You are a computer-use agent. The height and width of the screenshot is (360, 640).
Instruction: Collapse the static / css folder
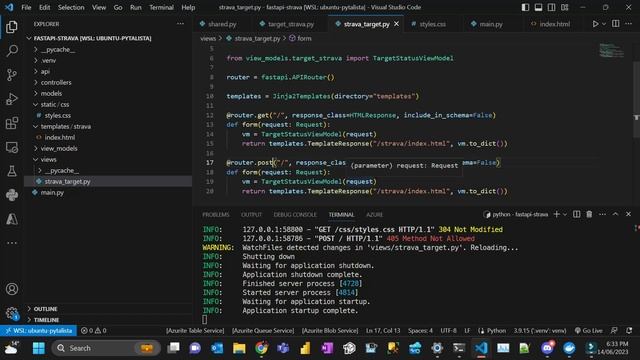coord(55,104)
